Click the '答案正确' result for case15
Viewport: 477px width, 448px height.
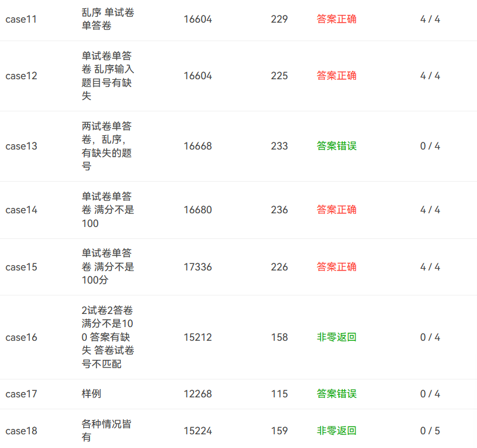pos(336,267)
